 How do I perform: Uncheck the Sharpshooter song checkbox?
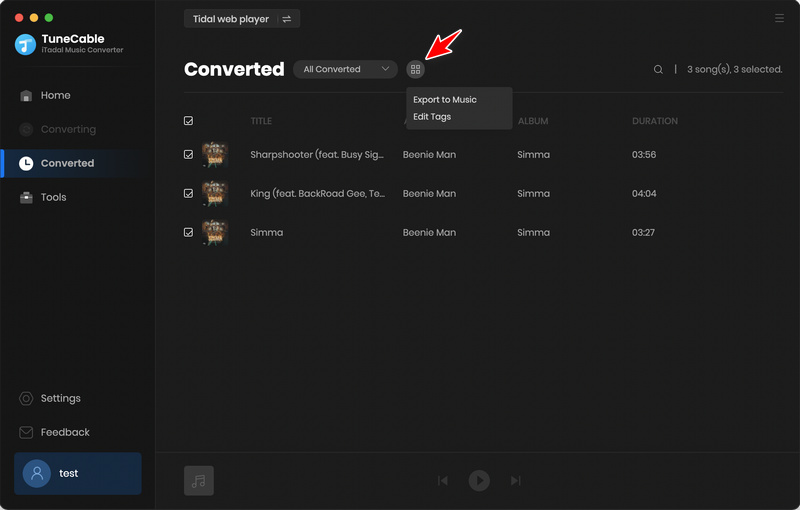[x=188, y=155]
